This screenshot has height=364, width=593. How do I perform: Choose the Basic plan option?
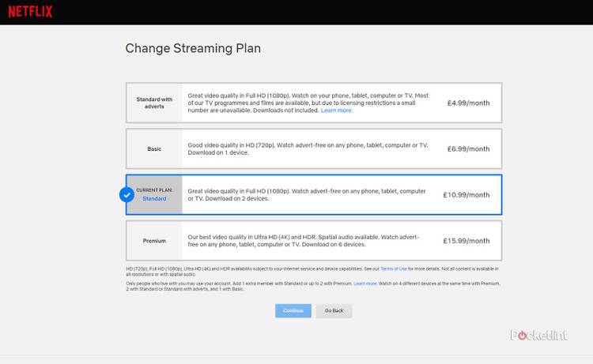point(154,148)
